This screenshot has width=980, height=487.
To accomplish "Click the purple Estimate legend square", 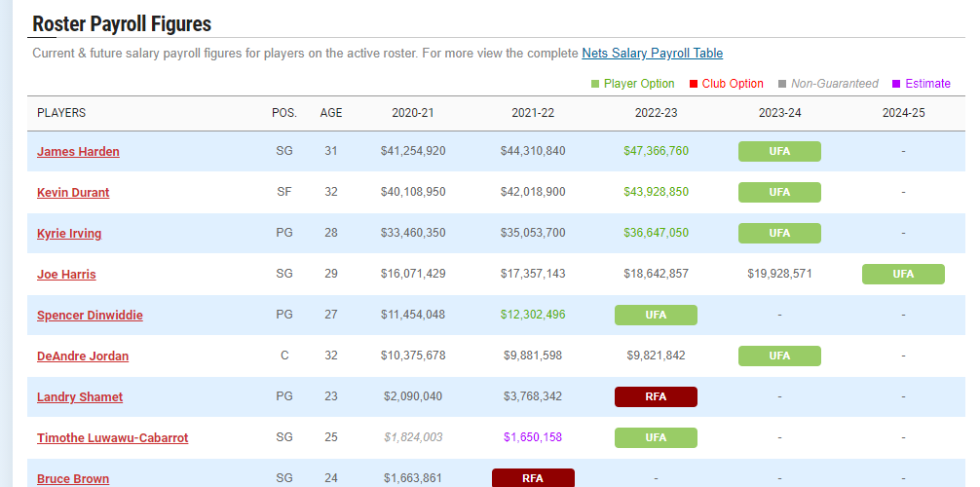I will click(896, 84).
